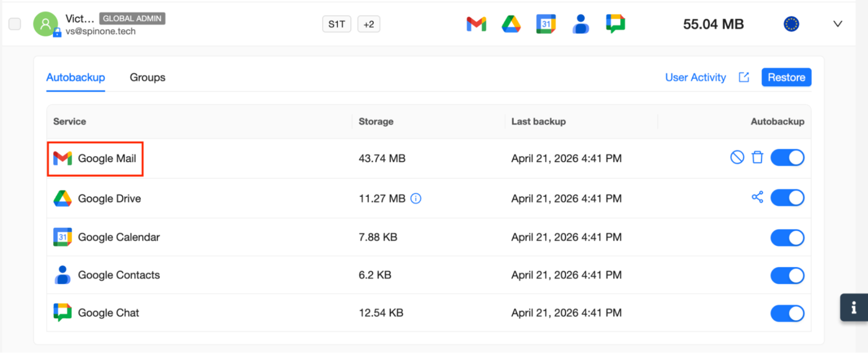Click the calendar icon in the Google Calendar service row
868x353 pixels.
click(x=63, y=237)
